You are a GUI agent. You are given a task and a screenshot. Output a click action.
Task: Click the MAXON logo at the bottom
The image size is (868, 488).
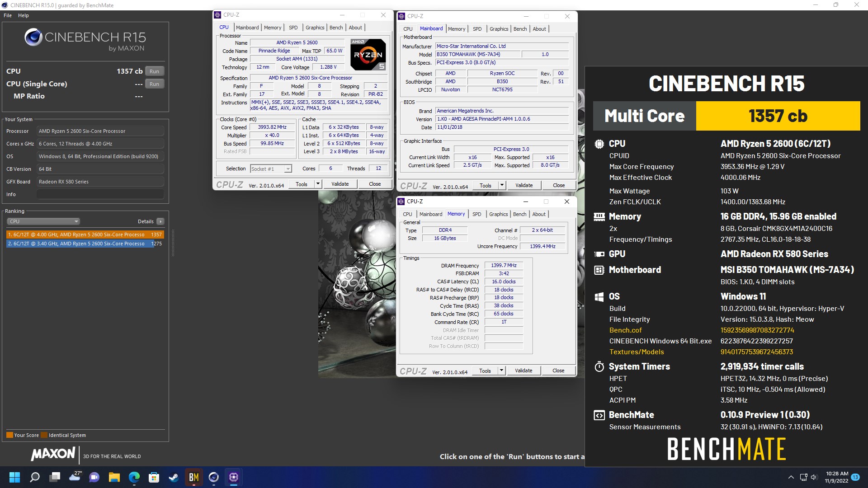(x=53, y=454)
